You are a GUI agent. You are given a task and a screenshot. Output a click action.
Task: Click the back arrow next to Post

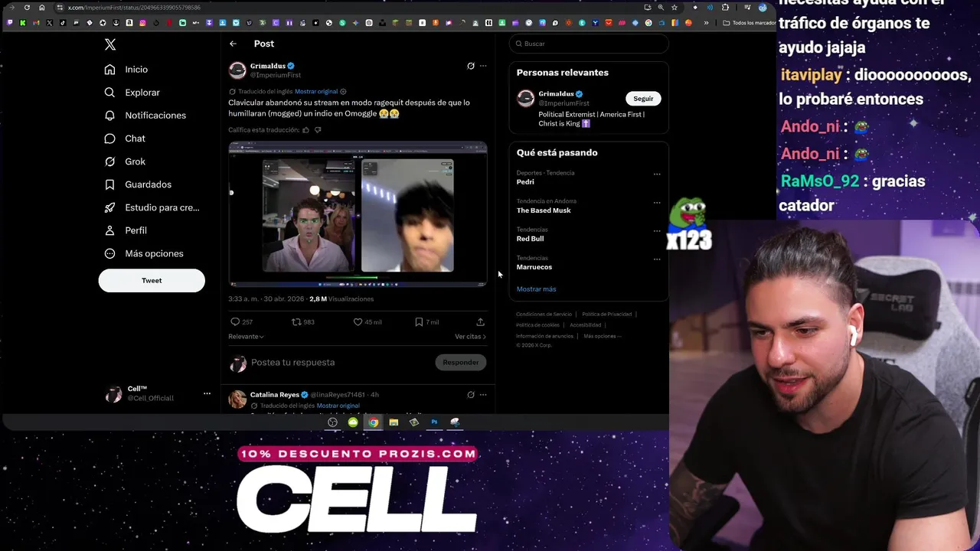233,44
